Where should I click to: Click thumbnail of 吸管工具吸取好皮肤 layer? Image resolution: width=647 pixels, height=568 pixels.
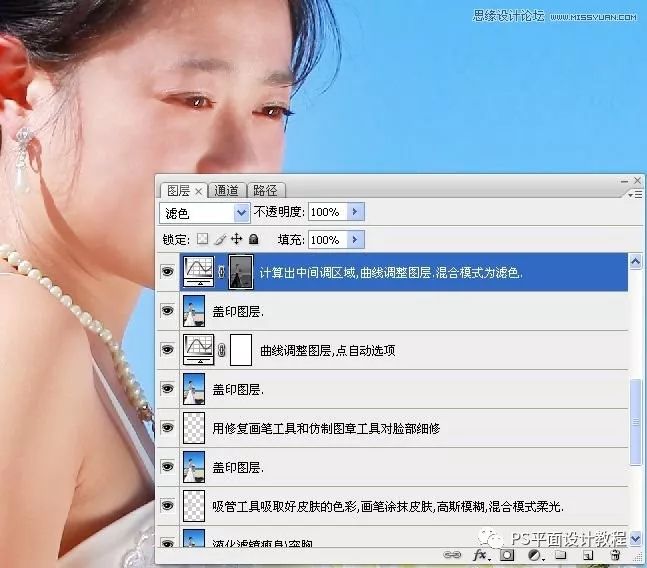pyautogui.click(x=194, y=506)
